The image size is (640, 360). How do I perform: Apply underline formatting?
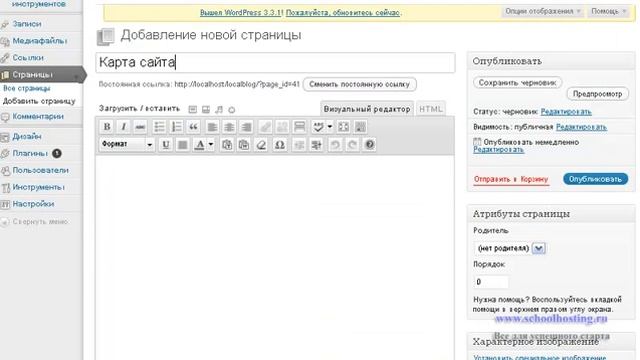coord(166,144)
